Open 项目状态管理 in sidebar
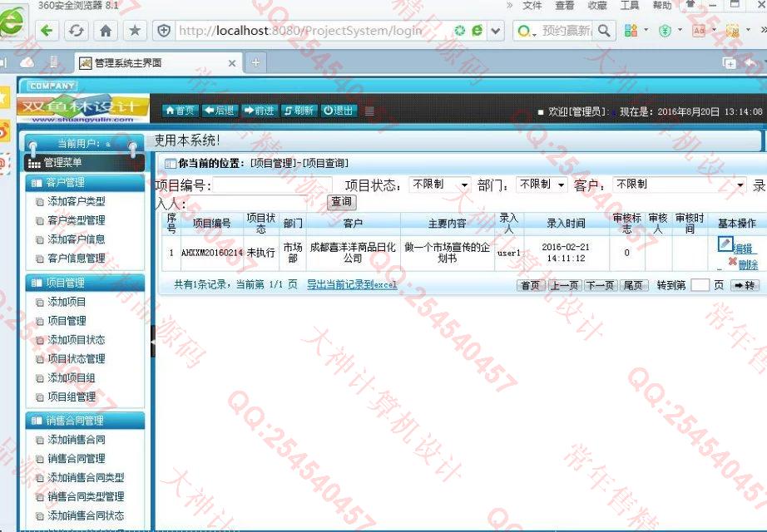Image resolution: width=767 pixels, height=532 pixels. 76,359
